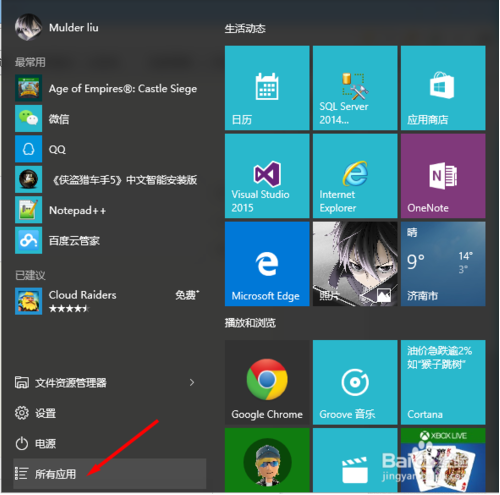Screen dimensions: 500x495
Task: Open Groove 音乐 tile
Action: (355, 382)
